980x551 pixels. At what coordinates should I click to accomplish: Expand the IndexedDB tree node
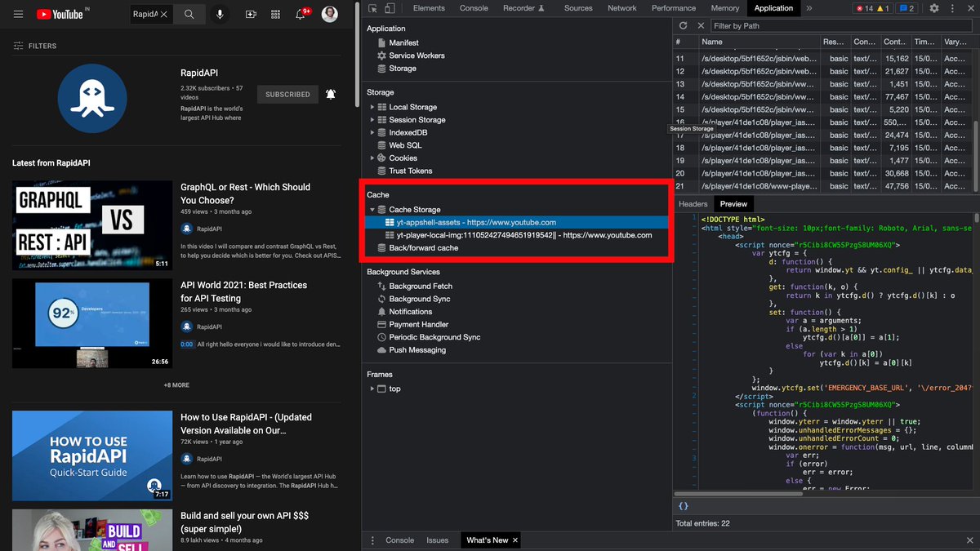tap(372, 132)
